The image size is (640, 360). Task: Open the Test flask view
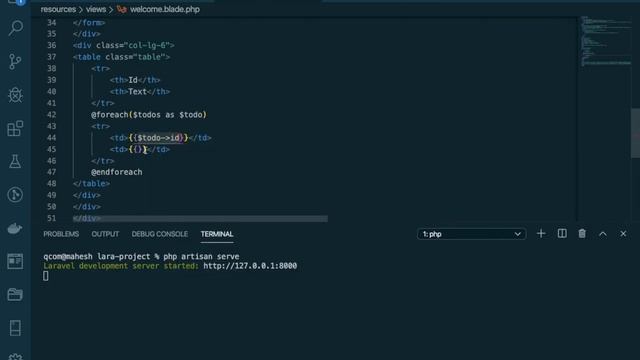[x=16, y=162]
